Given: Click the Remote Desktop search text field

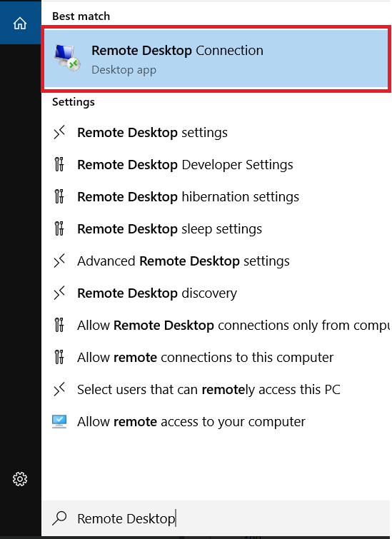Looking at the screenshot, I should 216,518.
